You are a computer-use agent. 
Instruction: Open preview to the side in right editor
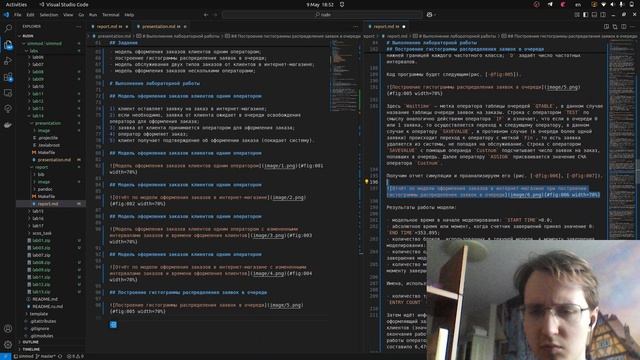[607, 27]
